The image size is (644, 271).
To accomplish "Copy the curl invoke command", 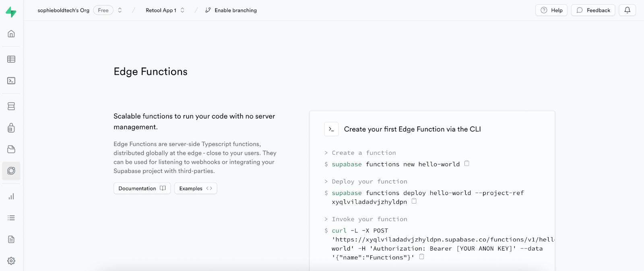I will point(421,257).
